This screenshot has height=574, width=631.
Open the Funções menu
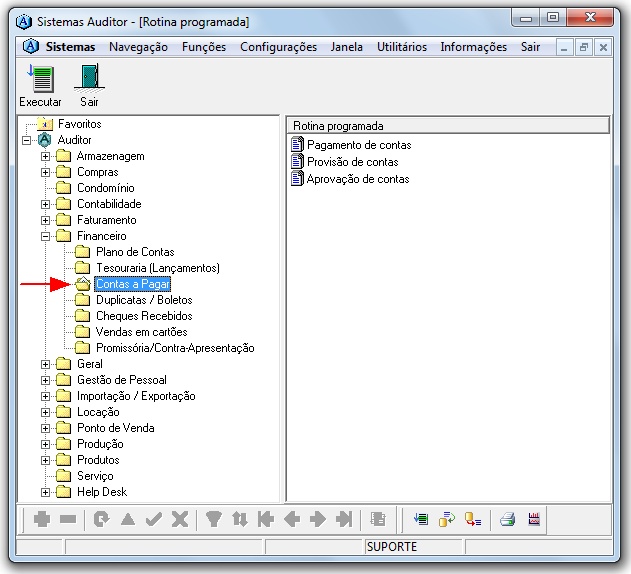pyautogui.click(x=204, y=47)
